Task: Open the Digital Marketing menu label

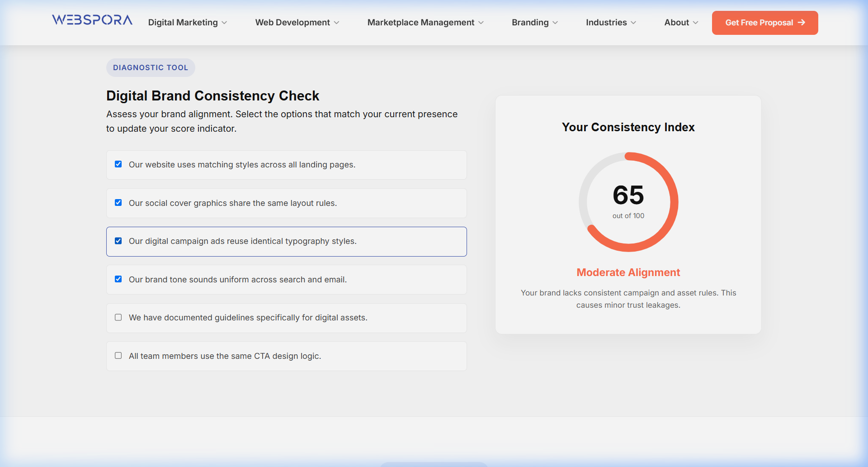Action: tap(183, 23)
